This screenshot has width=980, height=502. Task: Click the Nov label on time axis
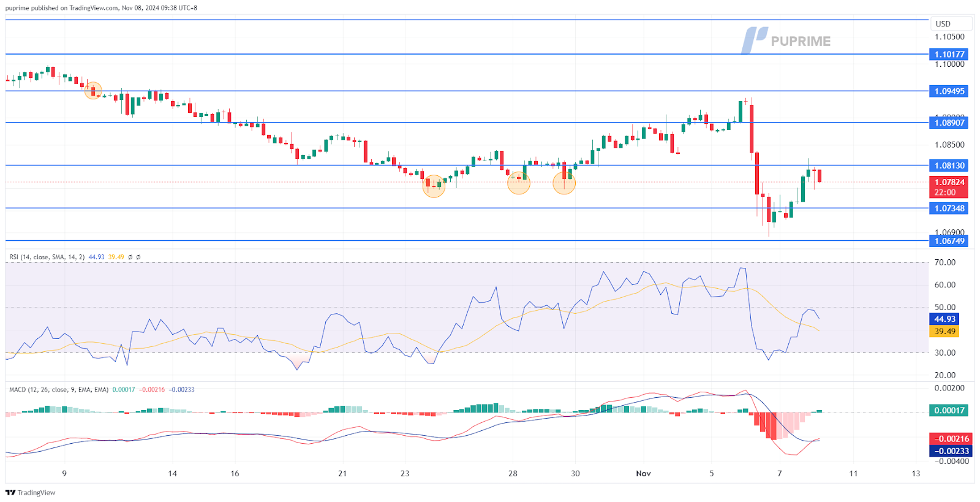click(643, 474)
